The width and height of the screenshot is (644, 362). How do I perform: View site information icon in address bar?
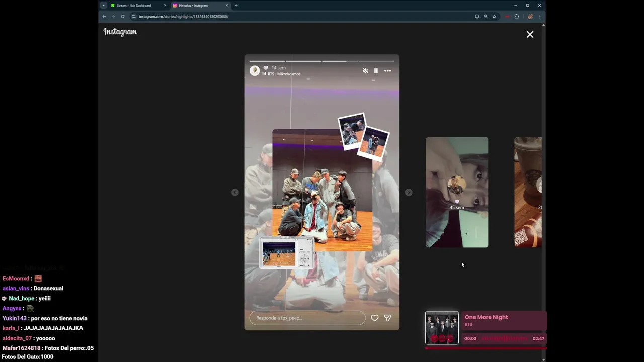coord(134,17)
